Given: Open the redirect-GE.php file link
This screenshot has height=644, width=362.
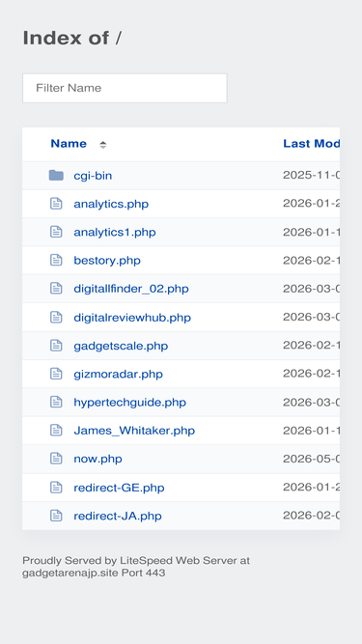Looking at the screenshot, I should [119, 488].
